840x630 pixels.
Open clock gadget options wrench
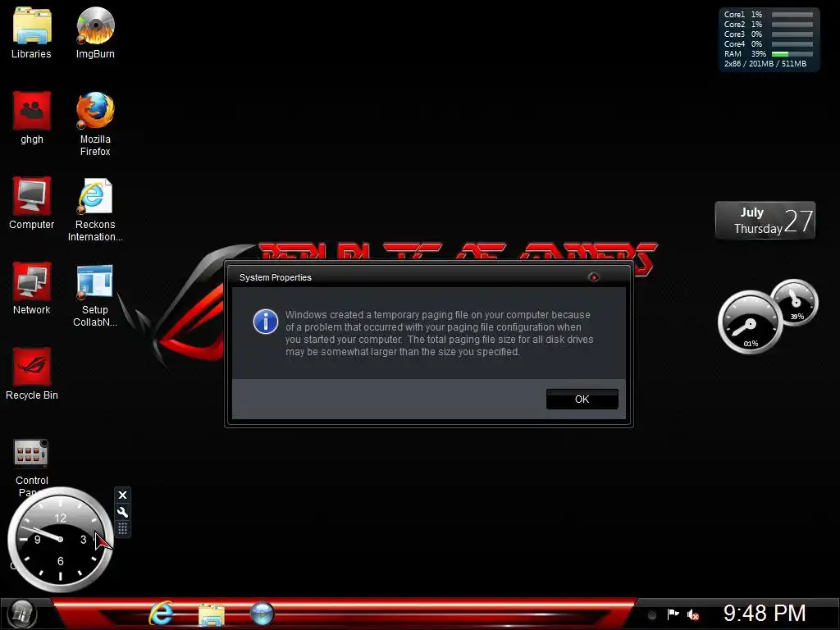(123, 512)
